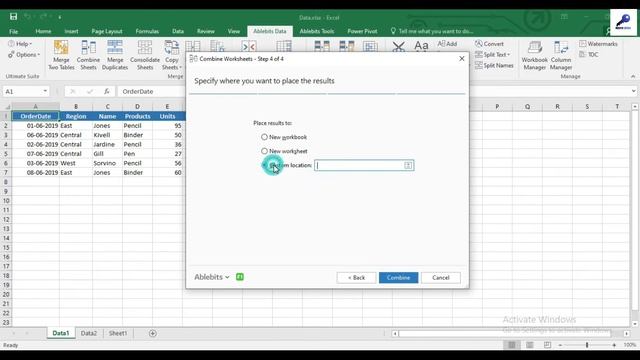Open Ablebits dropdown in dialog footer
The height and width of the screenshot is (360, 640).
point(211,277)
